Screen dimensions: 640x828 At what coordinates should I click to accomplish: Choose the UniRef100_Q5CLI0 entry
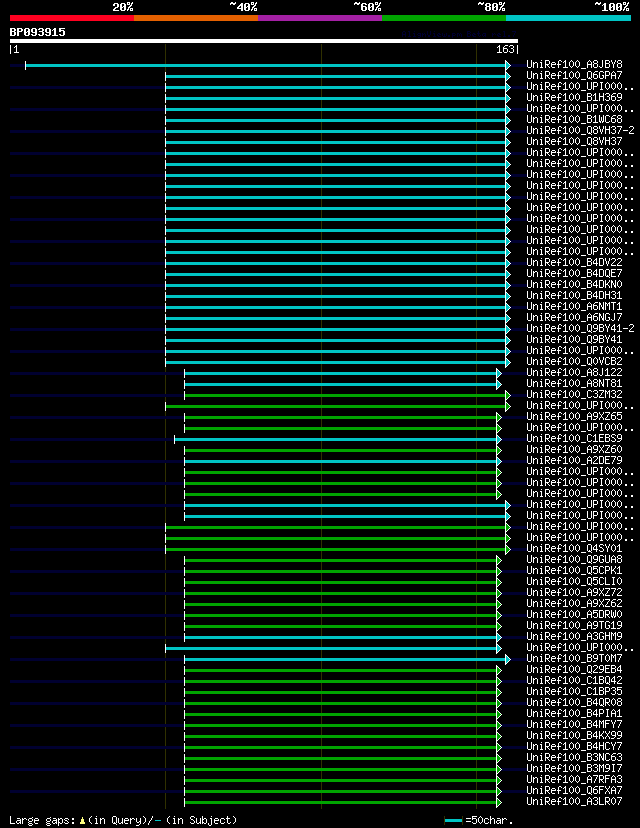pyautogui.click(x=575, y=582)
